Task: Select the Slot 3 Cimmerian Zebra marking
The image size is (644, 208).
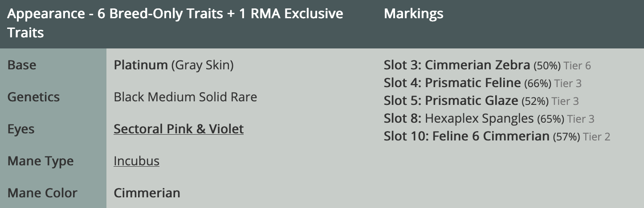Action: point(457,65)
